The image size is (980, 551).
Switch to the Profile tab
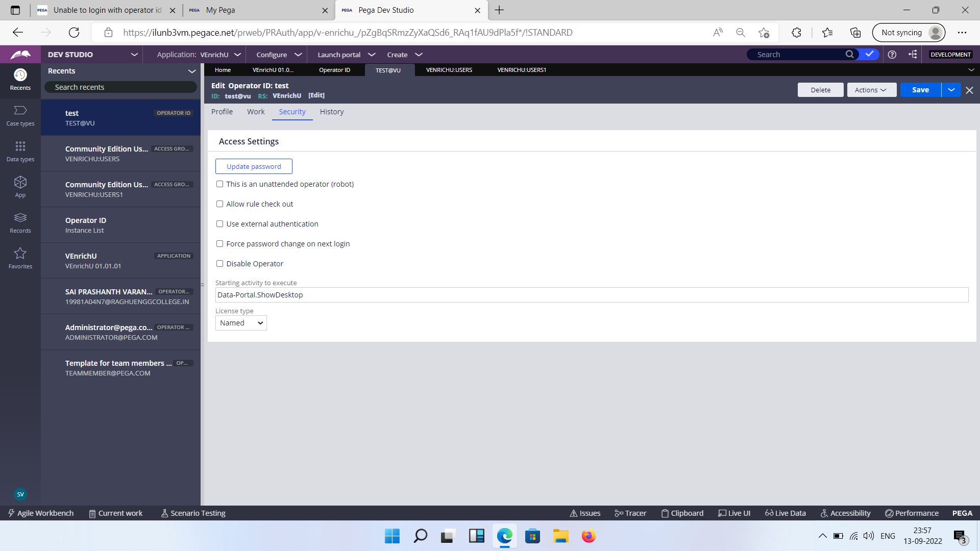point(222,111)
